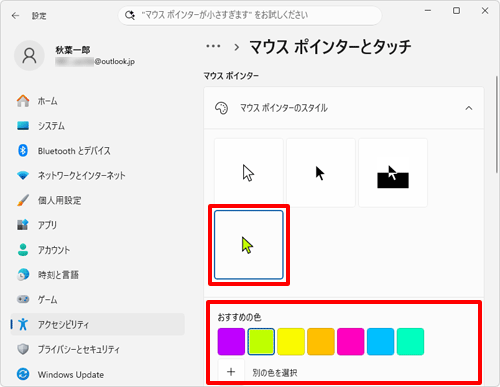The height and width of the screenshot is (387, 500).
Task: Open アカウント settings page
Action: point(98,250)
